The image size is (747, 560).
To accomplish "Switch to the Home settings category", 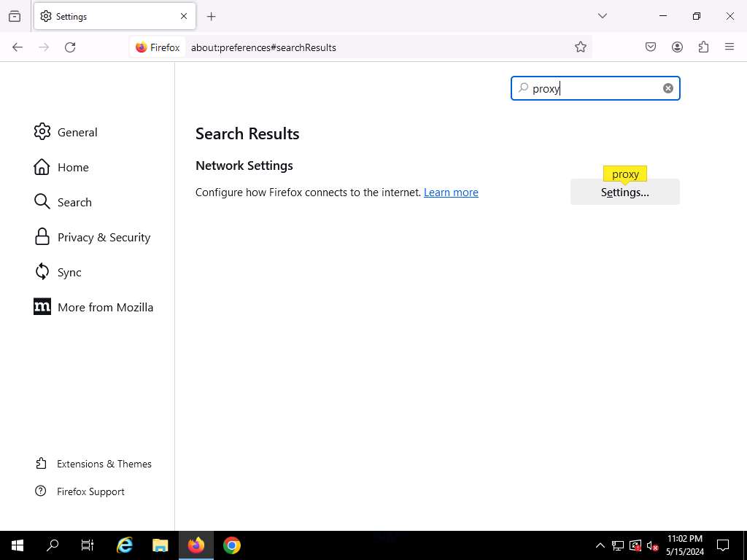I will tap(73, 167).
